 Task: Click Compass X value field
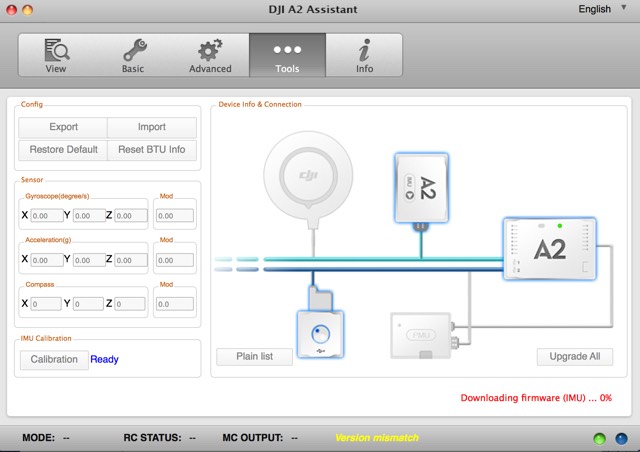pos(46,304)
